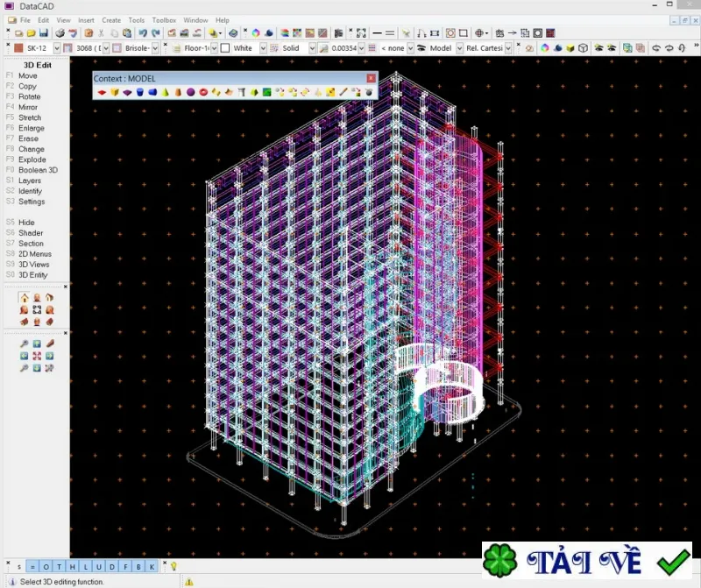Click the Print icon in toolbar
Image resolution: width=701 pixels, height=588 pixels.
click(x=60, y=33)
